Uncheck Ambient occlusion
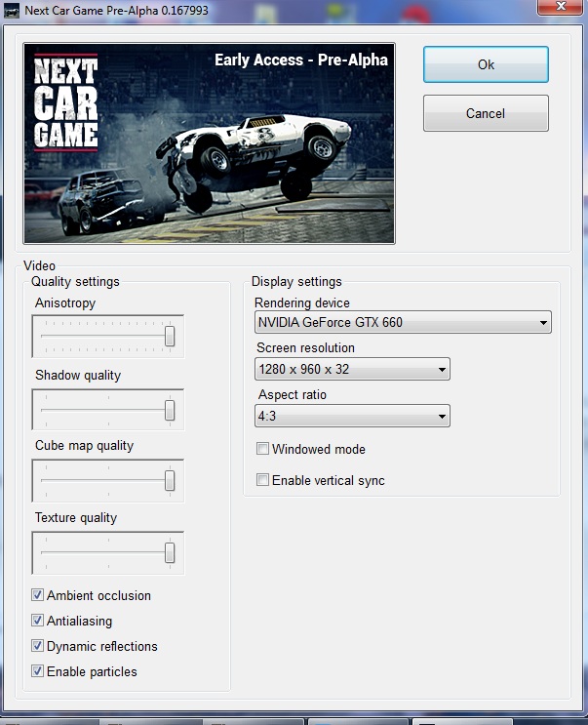The image size is (588, 725). tap(37, 595)
